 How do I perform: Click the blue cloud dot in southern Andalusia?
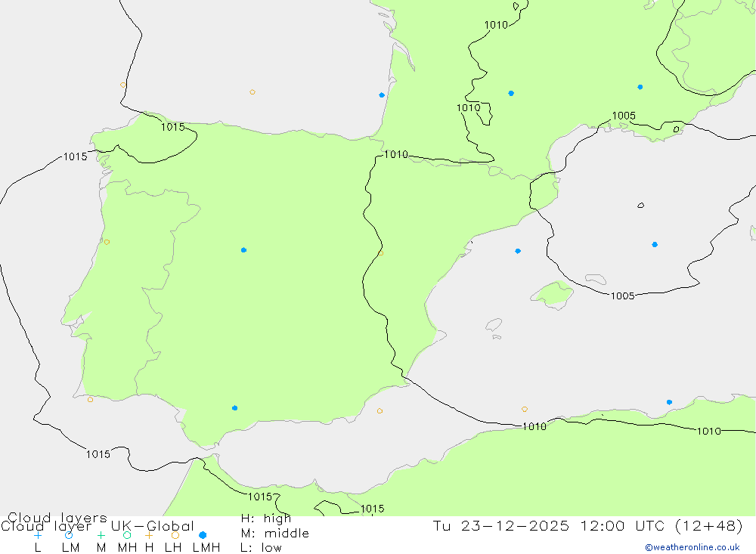235,408
